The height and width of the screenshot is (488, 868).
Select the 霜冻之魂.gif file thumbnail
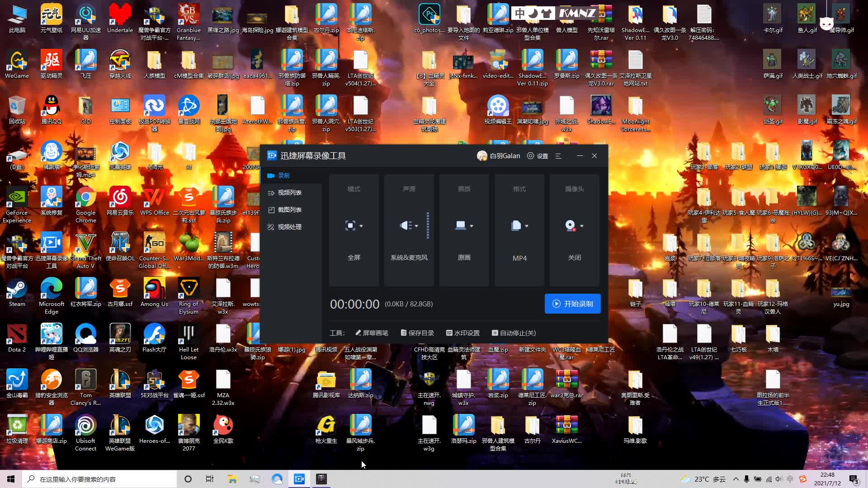coord(842,110)
